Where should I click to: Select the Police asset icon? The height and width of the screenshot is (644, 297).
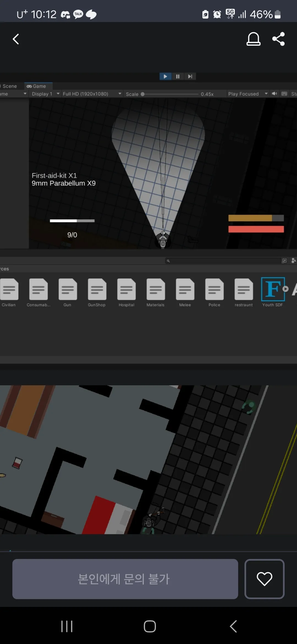[x=214, y=289]
